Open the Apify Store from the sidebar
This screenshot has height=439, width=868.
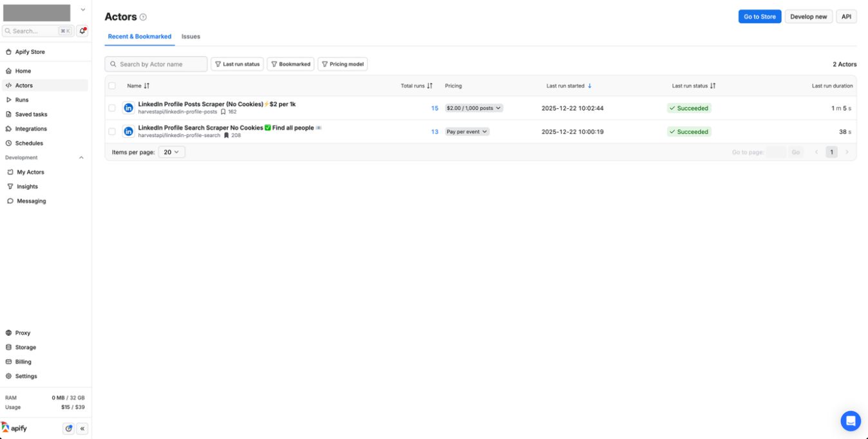tap(30, 51)
